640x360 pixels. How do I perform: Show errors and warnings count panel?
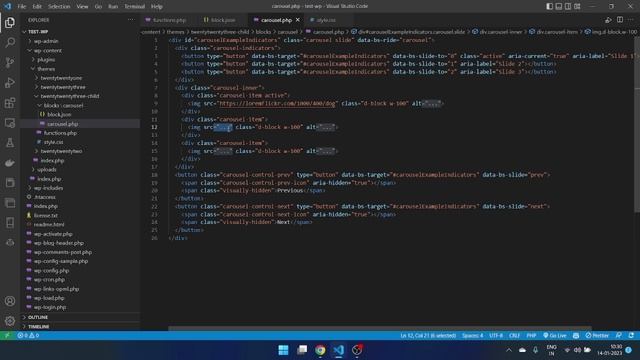tap(28, 336)
